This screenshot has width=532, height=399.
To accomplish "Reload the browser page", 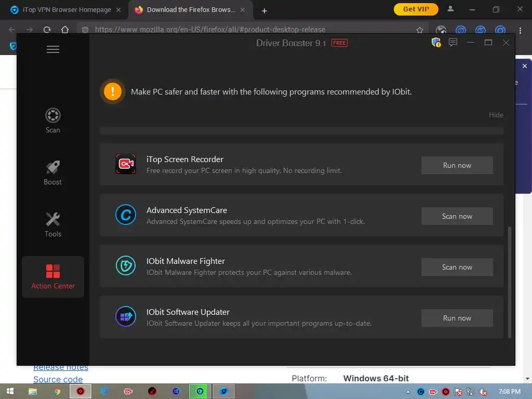I will (47, 30).
